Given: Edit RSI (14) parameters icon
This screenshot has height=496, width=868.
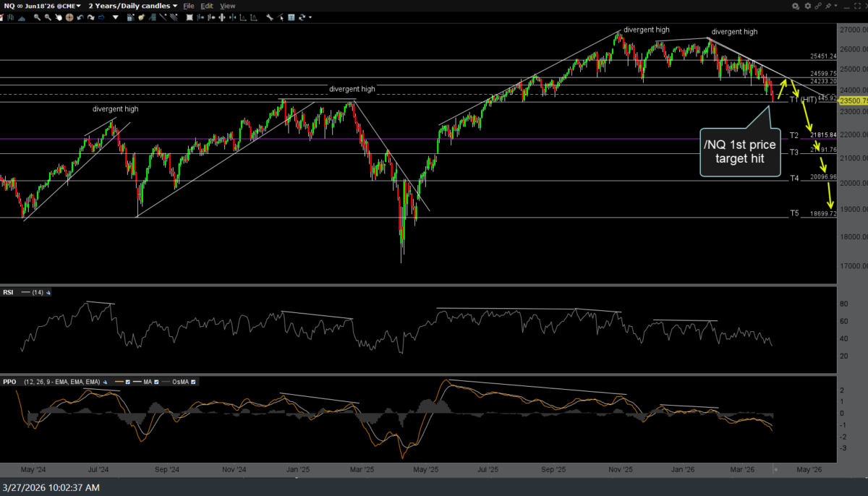Looking at the screenshot, I should click(48, 293).
